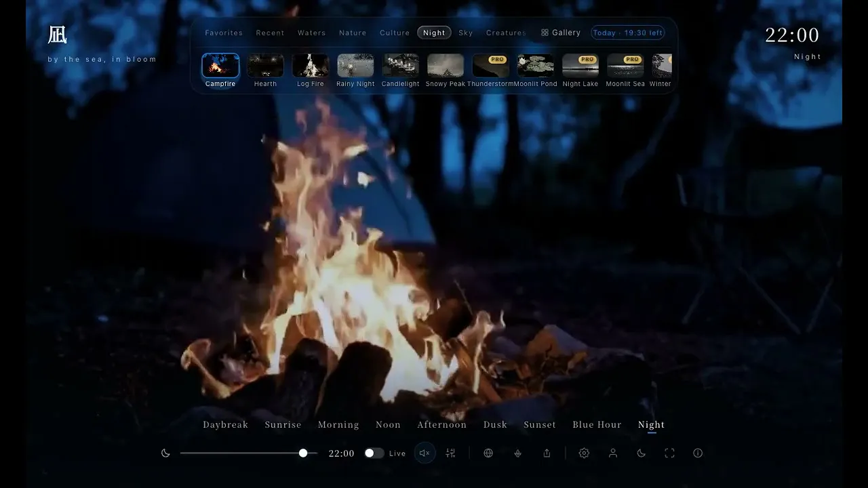Click the time-of-day slider track

click(x=249, y=453)
